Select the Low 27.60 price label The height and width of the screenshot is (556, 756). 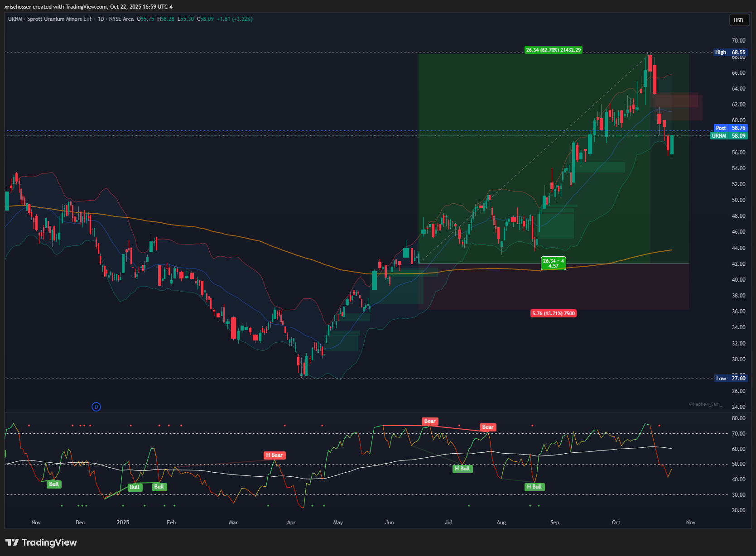730,378
